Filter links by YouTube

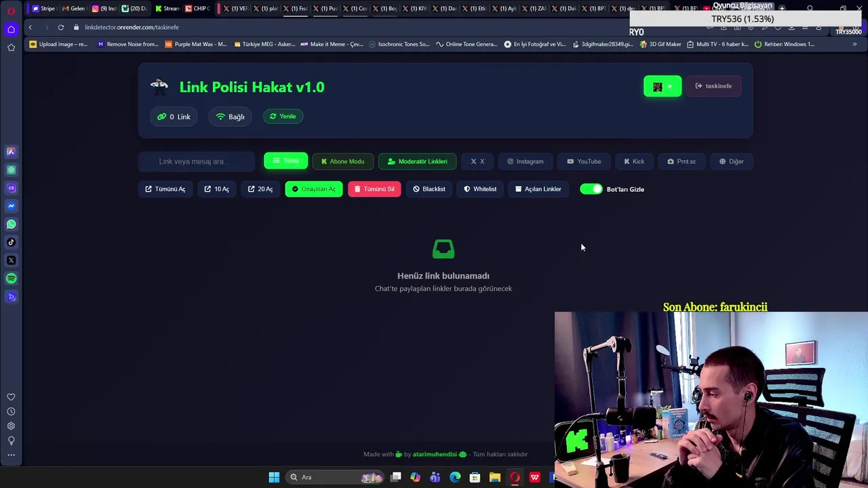pyautogui.click(x=584, y=161)
